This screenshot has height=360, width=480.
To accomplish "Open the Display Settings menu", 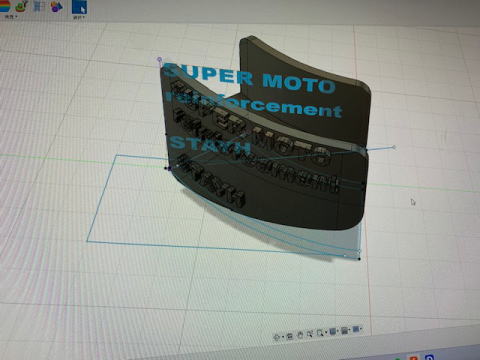I will [x=333, y=331].
